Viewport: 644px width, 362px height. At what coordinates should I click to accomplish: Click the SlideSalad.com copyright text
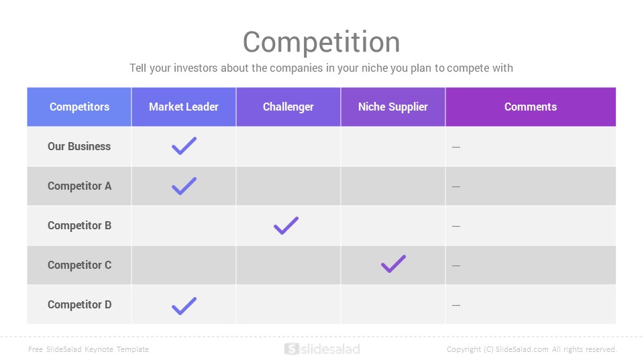(x=532, y=349)
